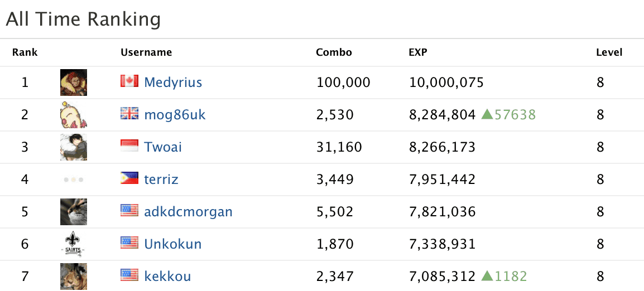This screenshot has height=291, width=644.
Task: Click the US flag beside adkdcmorgan
Action: (x=129, y=211)
